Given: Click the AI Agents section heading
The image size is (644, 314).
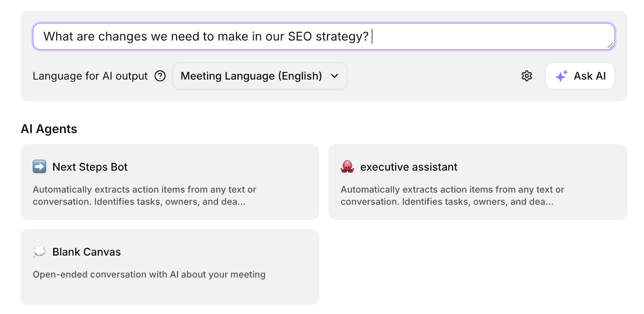Looking at the screenshot, I should (x=49, y=129).
